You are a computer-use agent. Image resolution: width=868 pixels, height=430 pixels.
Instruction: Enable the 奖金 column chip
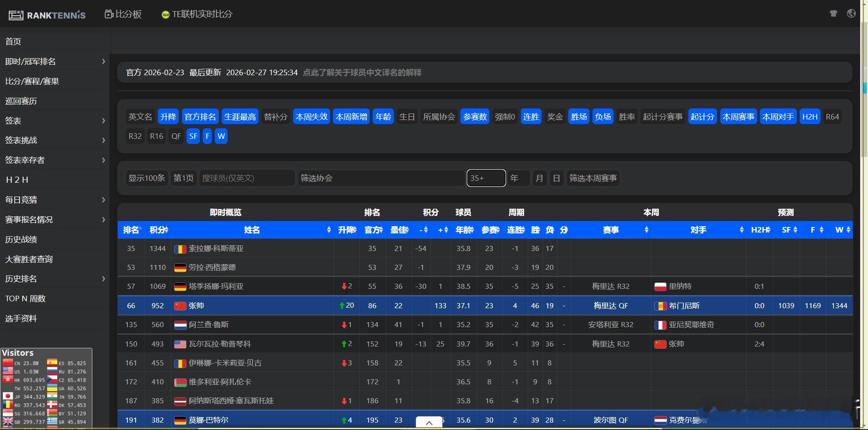tap(555, 117)
